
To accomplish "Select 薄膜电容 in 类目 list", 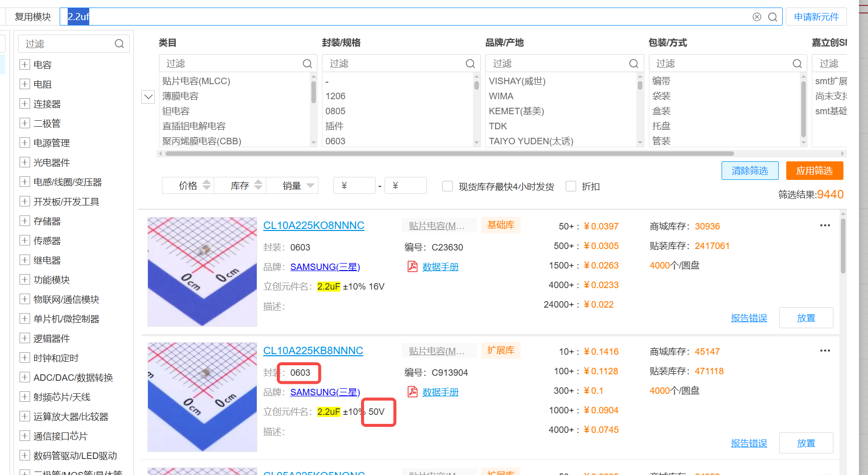I will pyautogui.click(x=181, y=96).
